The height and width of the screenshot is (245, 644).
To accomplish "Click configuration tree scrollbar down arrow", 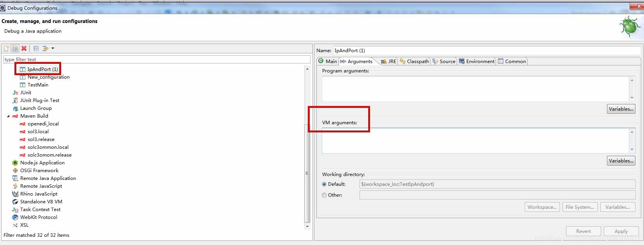I will pyautogui.click(x=307, y=226).
